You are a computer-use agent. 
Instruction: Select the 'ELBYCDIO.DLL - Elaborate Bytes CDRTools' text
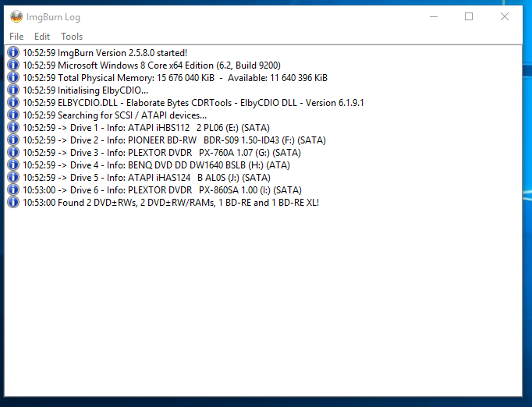145,103
